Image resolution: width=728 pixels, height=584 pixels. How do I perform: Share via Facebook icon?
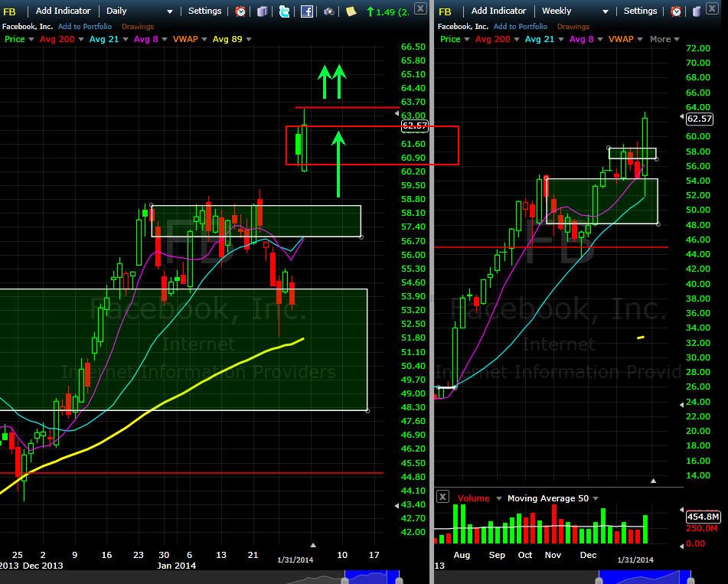[x=306, y=11]
